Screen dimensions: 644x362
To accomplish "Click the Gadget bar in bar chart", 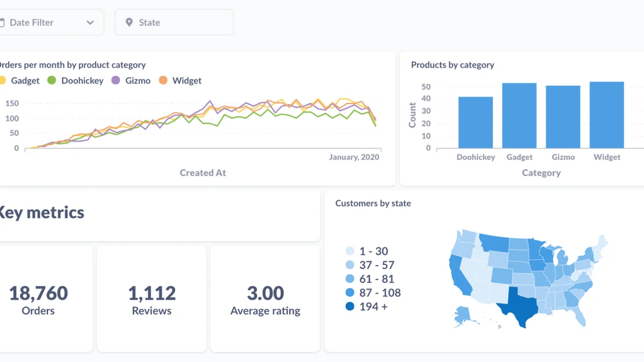I will click(x=519, y=115).
